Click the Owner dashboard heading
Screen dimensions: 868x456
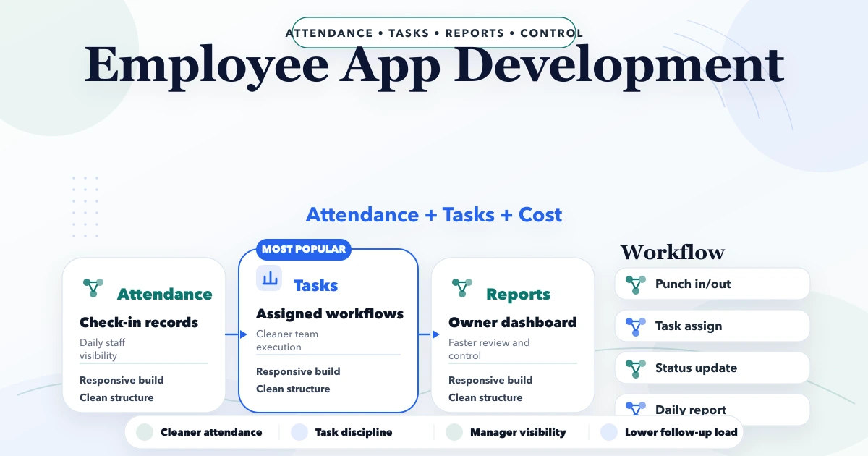(x=513, y=322)
